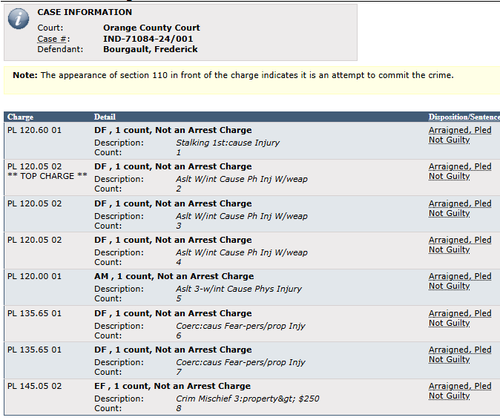This screenshot has width=500, height=418.
Task: Click defendant name Bourgault, Frederick
Action: click(150, 49)
